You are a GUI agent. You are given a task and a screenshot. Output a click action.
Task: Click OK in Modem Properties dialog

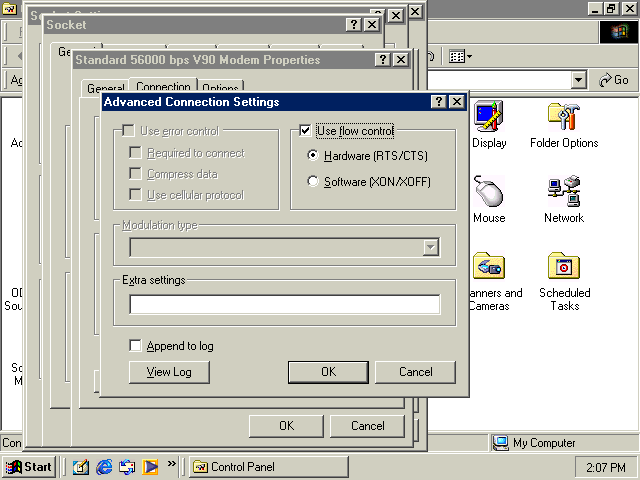point(286,426)
